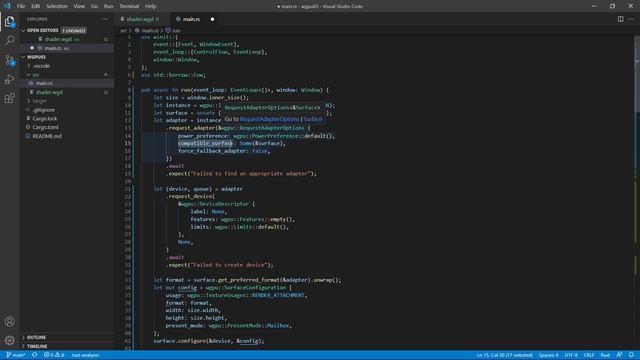Open the errors and warnings status indicator
The height and width of the screenshot is (360, 640).
(54, 355)
